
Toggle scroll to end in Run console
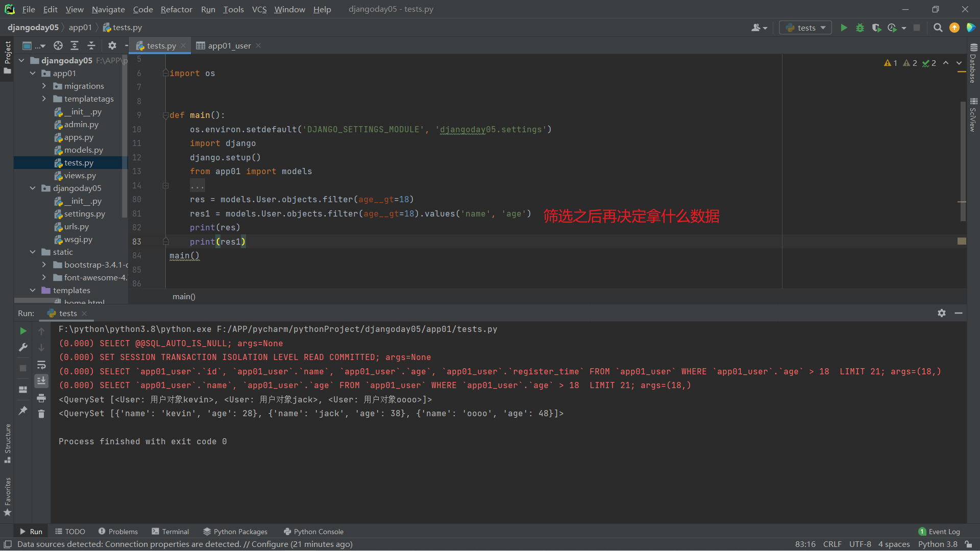coord(41,381)
